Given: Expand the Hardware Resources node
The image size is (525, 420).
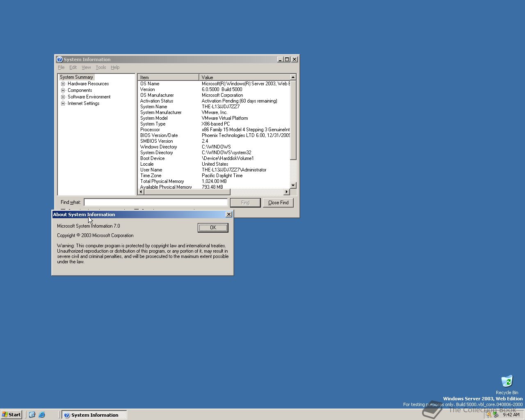Looking at the screenshot, I should (63, 84).
